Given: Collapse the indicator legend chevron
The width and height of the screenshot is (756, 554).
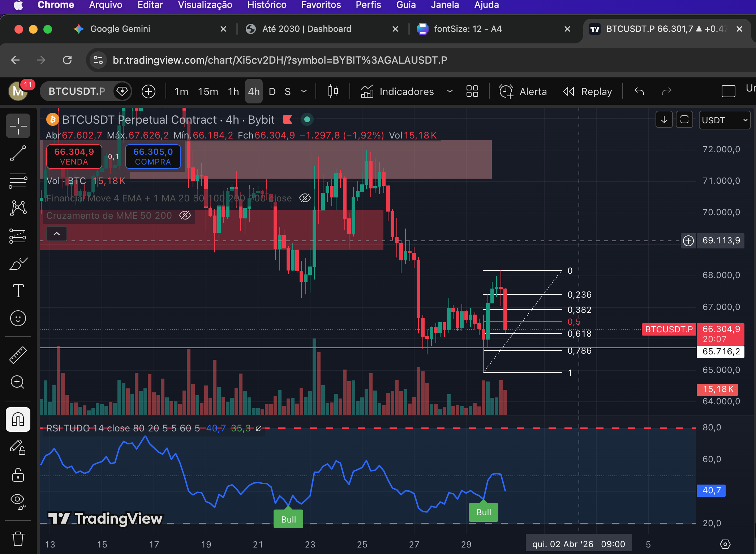Looking at the screenshot, I should click(x=57, y=234).
